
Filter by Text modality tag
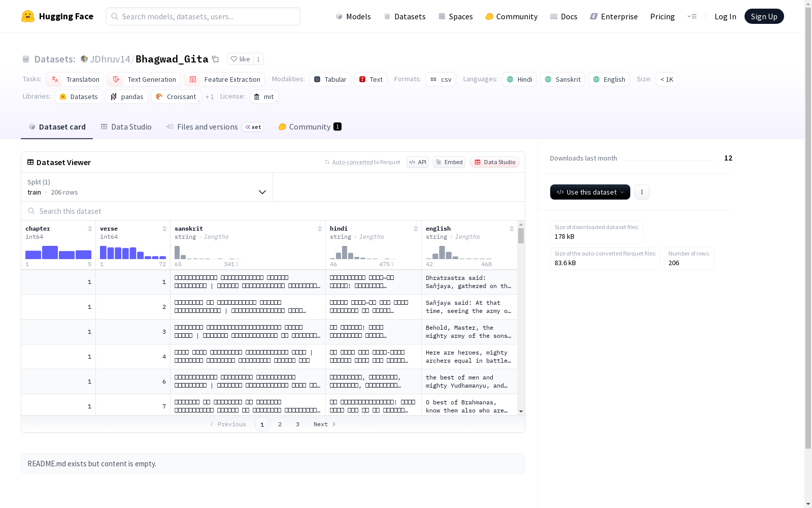[370, 79]
